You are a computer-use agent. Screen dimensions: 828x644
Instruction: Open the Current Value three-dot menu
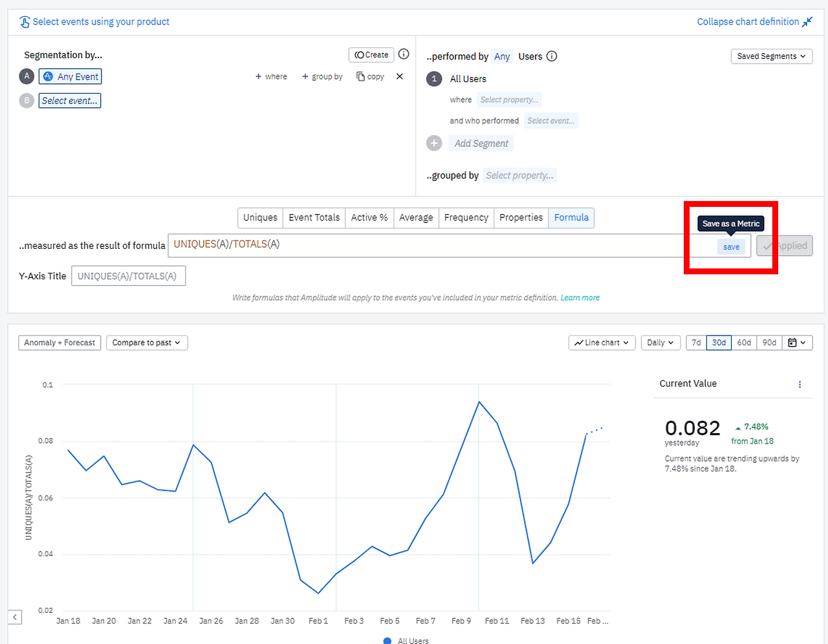(x=800, y=384)
